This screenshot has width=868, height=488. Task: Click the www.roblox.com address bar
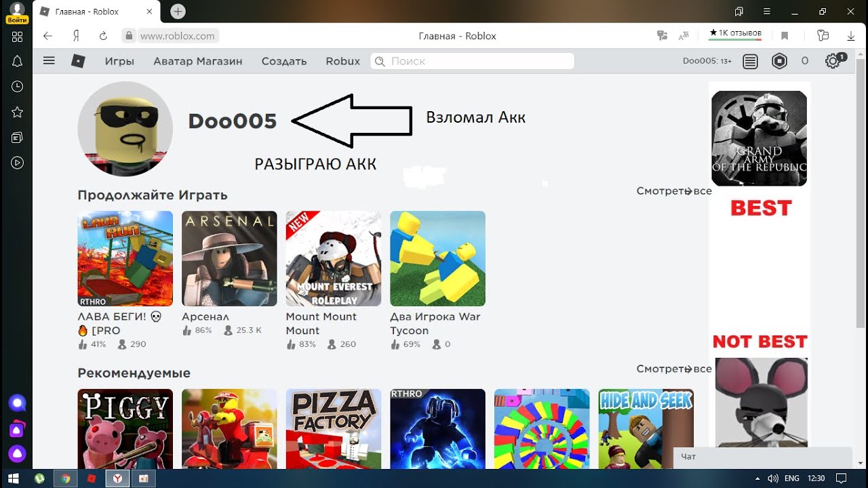(x=178, y=36)
